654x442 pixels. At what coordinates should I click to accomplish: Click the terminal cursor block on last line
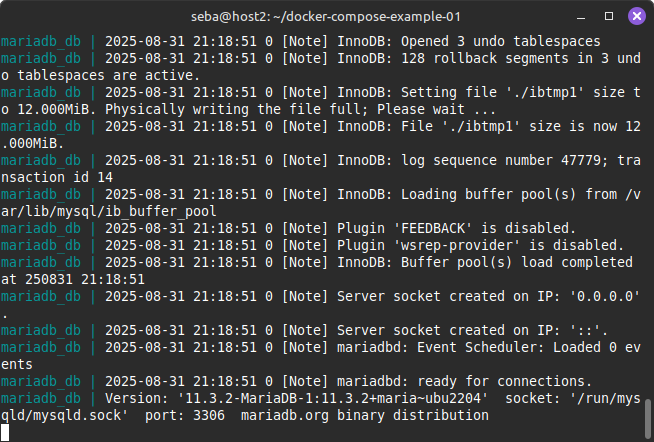point(5,432)
